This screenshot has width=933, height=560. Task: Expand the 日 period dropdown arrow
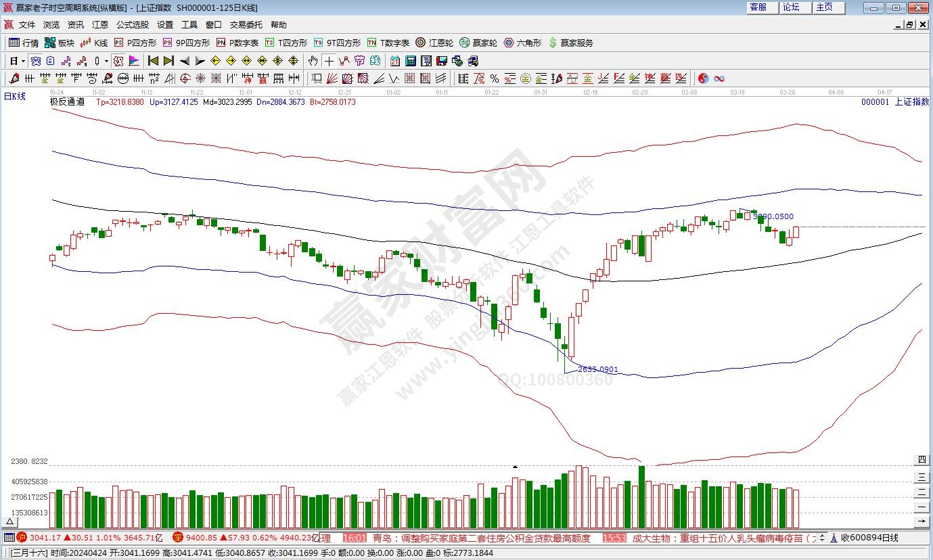(x=23, y=61)
